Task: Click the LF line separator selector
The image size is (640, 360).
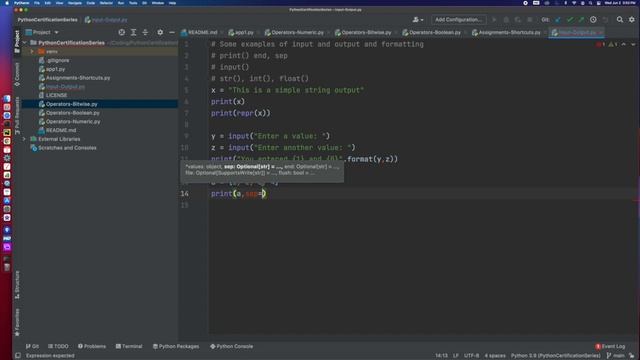Action: [456, 356]
